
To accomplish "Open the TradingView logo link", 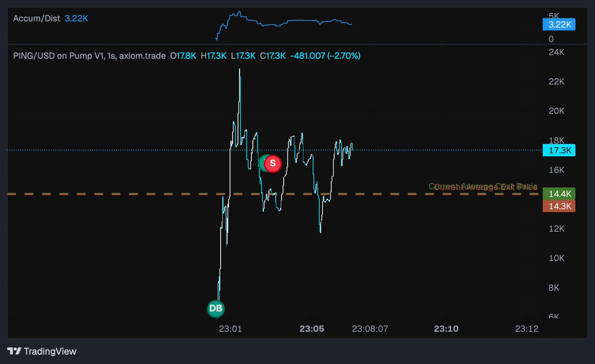I will coord(42,351).
